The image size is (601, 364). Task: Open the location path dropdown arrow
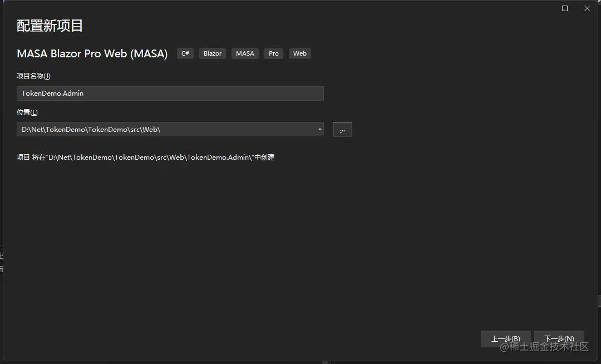coord(319,130)
